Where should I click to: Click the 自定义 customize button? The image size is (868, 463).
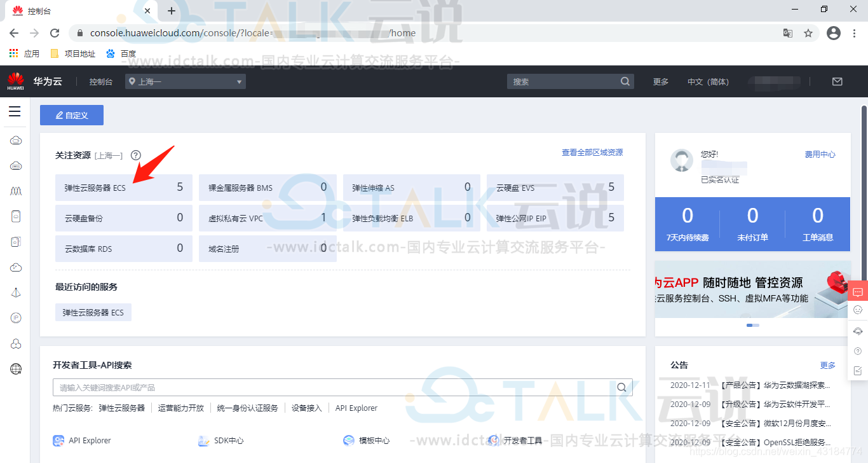point(72,115)
